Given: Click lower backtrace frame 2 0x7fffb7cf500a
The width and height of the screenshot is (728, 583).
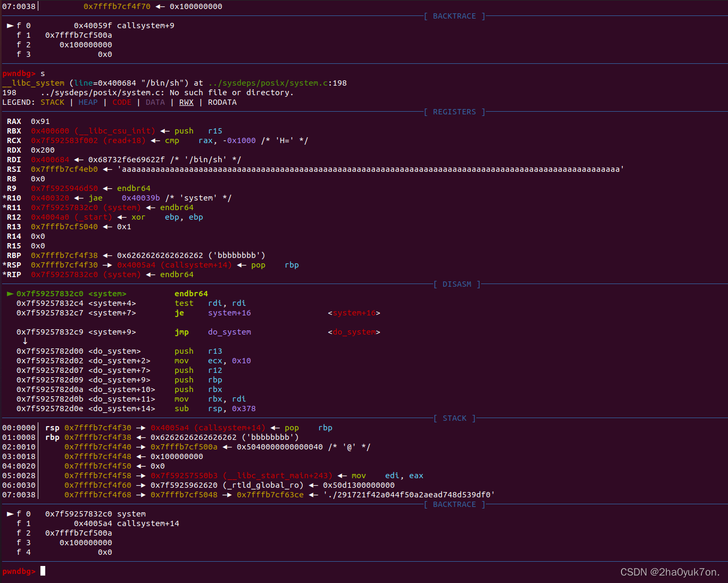Looking at the screenshot, I should tap(64, 533).
